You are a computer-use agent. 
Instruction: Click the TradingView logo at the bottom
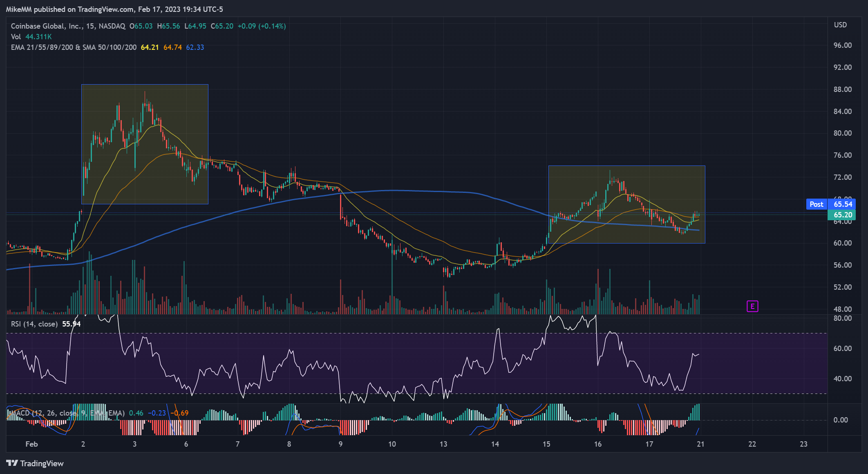point(35,463)
